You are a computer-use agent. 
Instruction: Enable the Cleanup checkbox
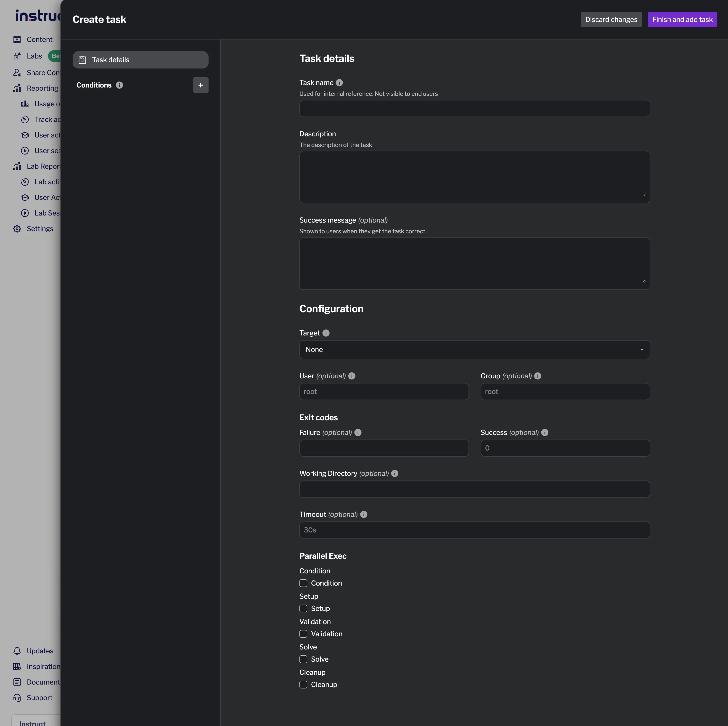coord(303,685)
